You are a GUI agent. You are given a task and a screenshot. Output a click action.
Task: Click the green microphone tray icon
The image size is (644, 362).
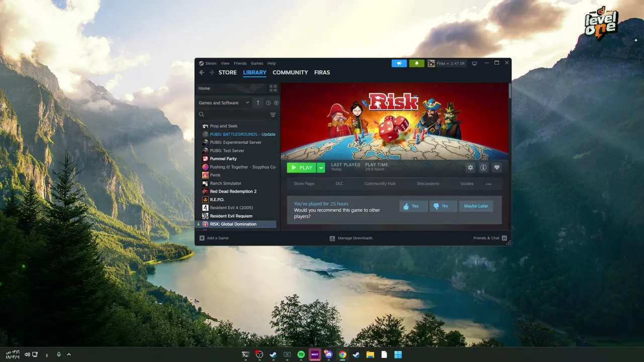pos(59,354)
